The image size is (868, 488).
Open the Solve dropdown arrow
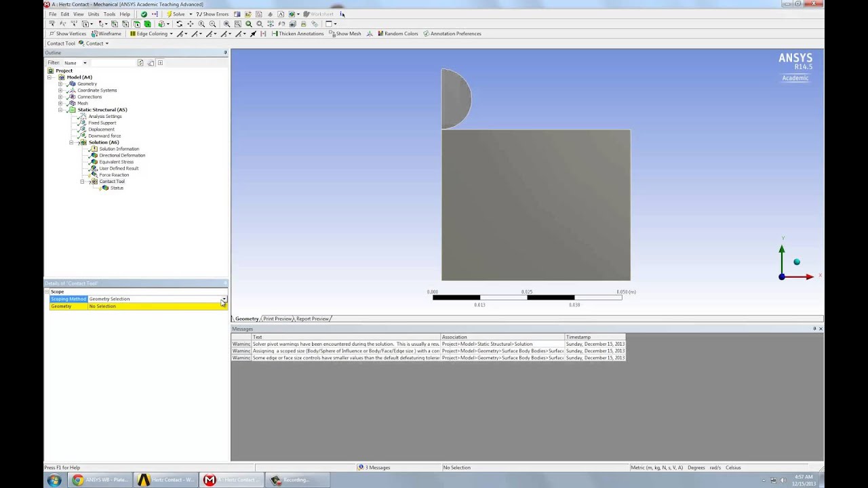191,14
